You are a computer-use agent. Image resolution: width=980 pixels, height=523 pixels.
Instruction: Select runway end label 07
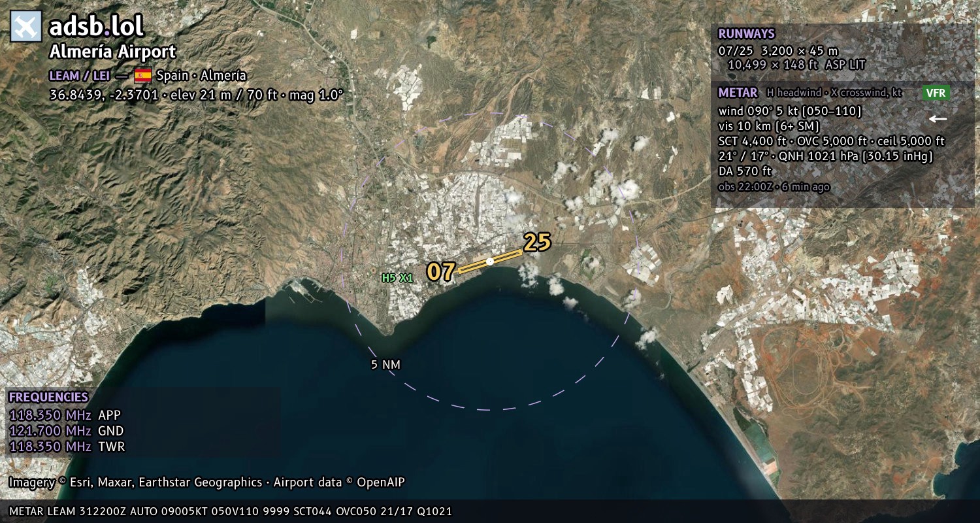pos(441,271)
